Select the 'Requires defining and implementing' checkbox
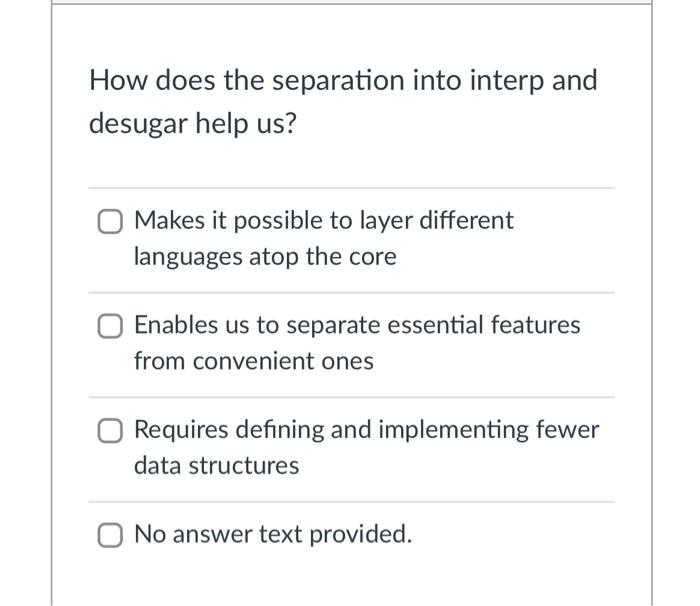This screenshot has width=700, height=606. (111, 430)
